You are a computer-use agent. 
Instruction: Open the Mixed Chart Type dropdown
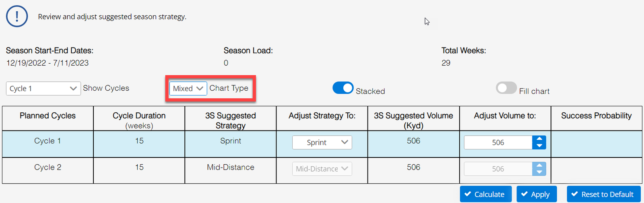(188, 89)
